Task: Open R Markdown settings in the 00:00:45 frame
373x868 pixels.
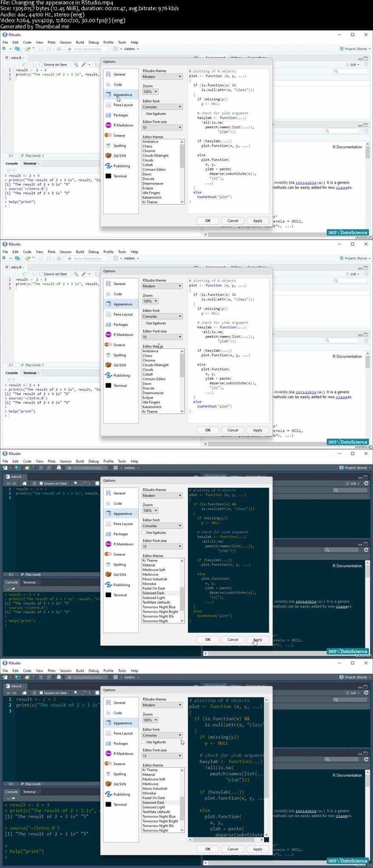Action: click(121, 334)
